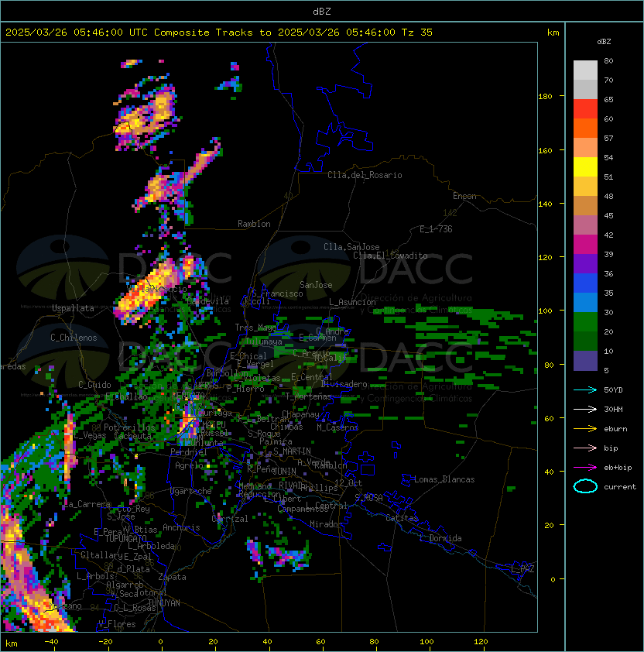
Task: Click the 'L_PAZ' map label
Action: [522, 569]
